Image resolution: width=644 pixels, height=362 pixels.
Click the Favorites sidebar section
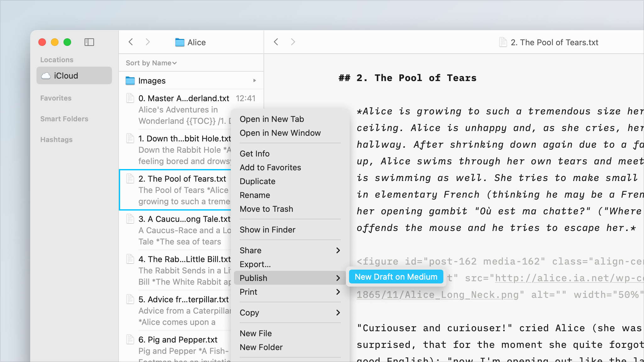pos(56,98)
